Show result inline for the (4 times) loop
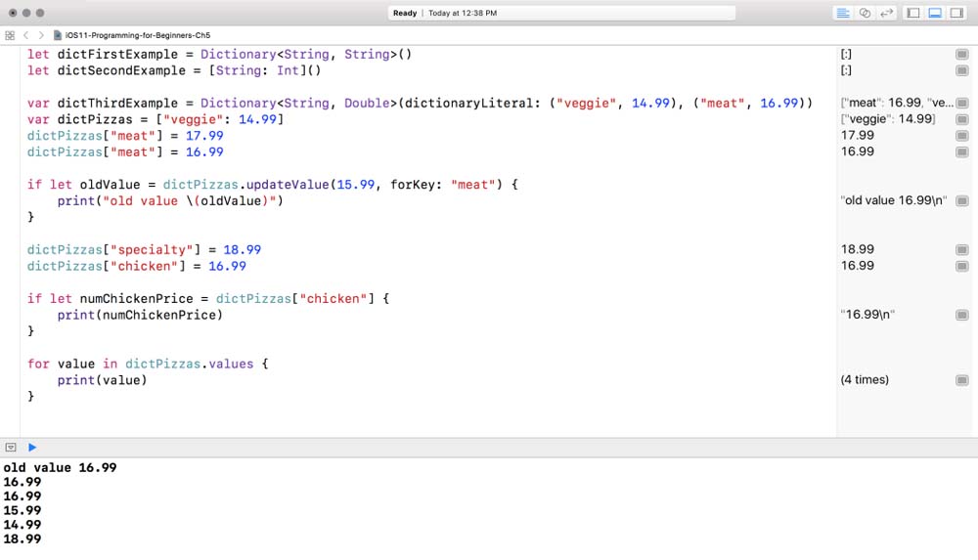The width and height of the screenshot is (978, 560). coord(962,380)
